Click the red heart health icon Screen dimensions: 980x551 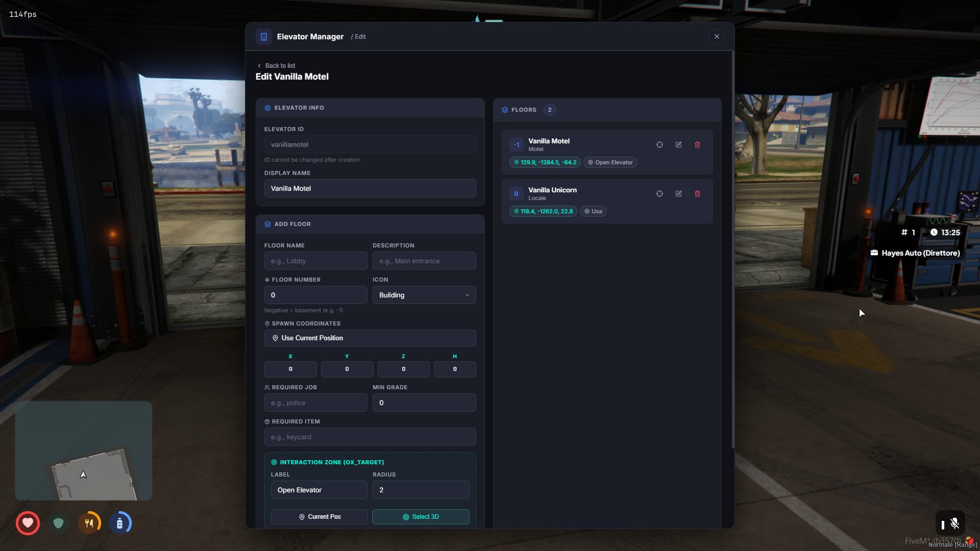[28, 523]
